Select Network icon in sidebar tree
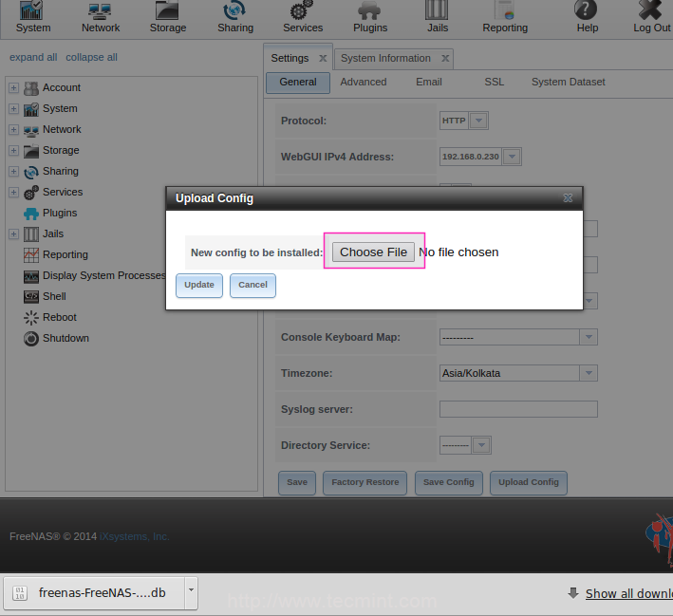Viewport: 673px width, 616px height. pyautogui.click(x=31, y=130)
